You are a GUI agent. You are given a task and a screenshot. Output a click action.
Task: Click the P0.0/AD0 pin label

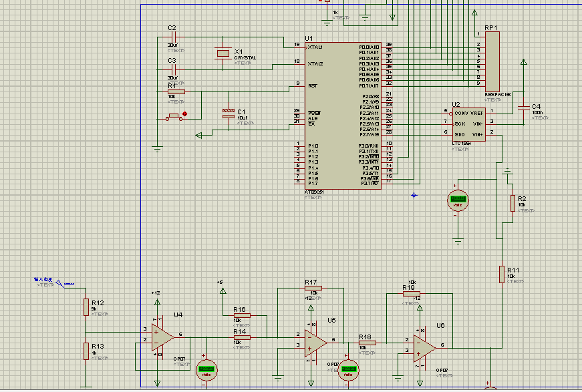[x=369, y=47]
